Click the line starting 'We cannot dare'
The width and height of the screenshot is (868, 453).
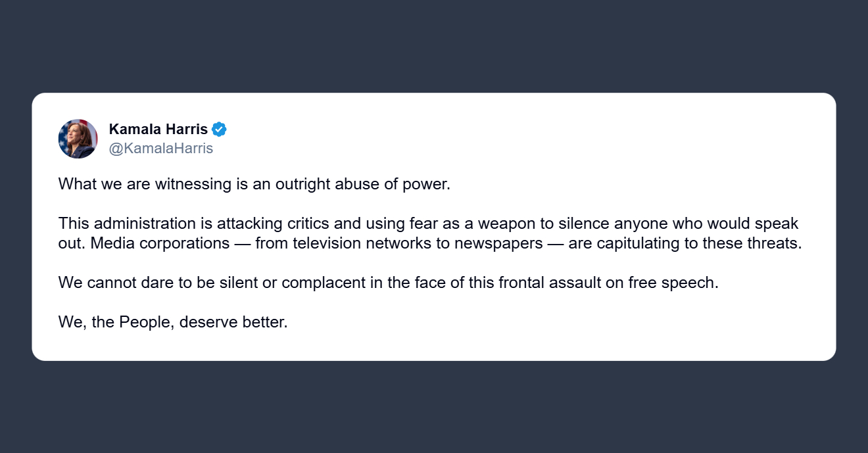(x=389, y=283)
